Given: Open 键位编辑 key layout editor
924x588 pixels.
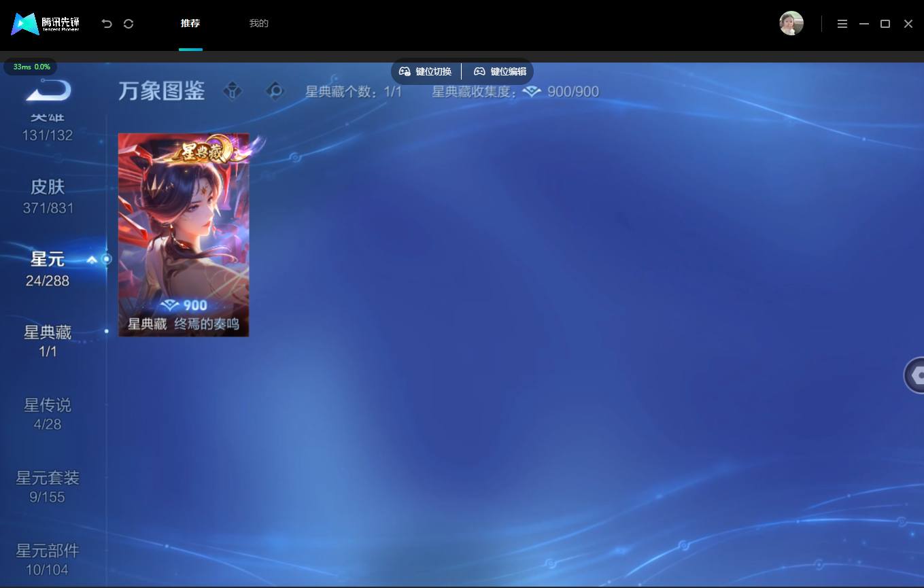Looking at the screenshot, I should click(x=500, y=71).
